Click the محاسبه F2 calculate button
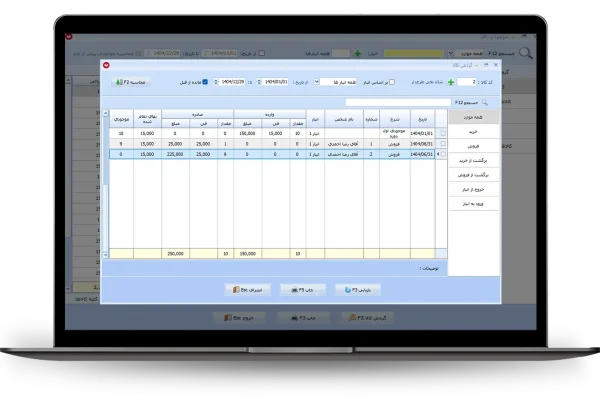600x400 pixels. (x=133, y=82)
